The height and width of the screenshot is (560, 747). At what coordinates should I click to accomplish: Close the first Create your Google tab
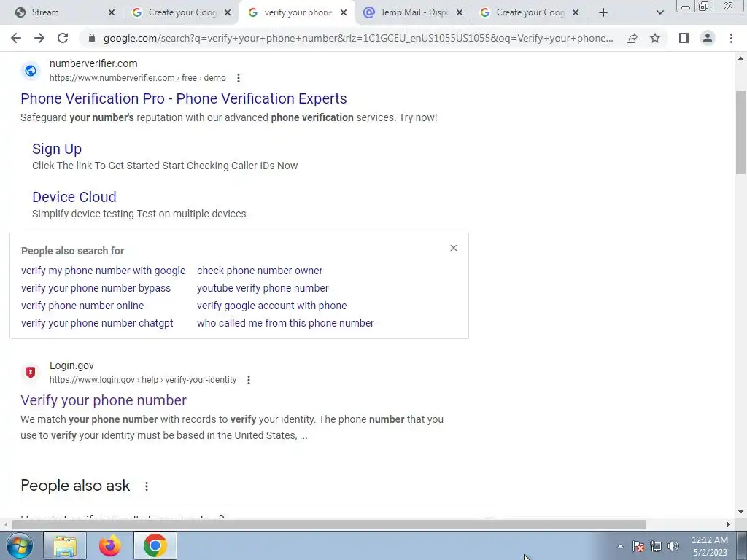tap(228, 12)
